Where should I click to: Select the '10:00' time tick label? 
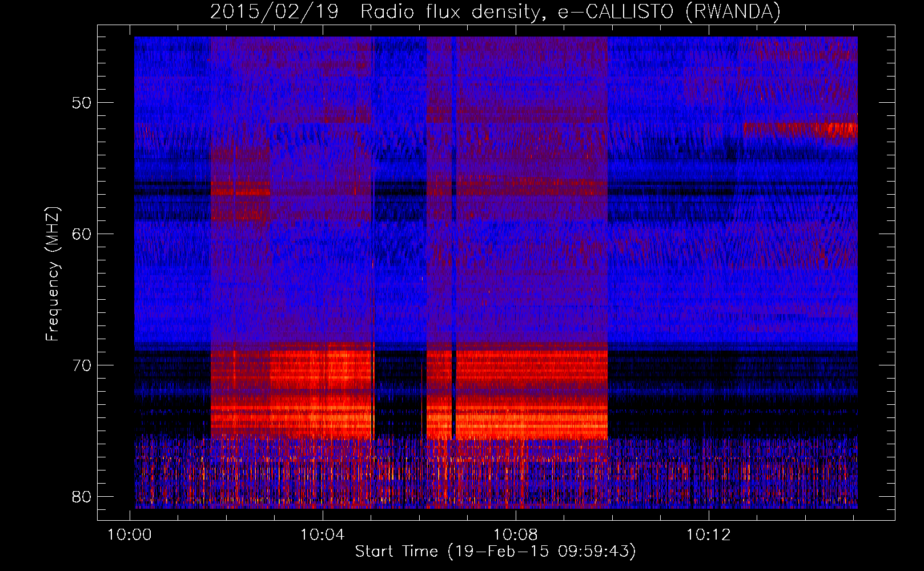coord(130,535)
